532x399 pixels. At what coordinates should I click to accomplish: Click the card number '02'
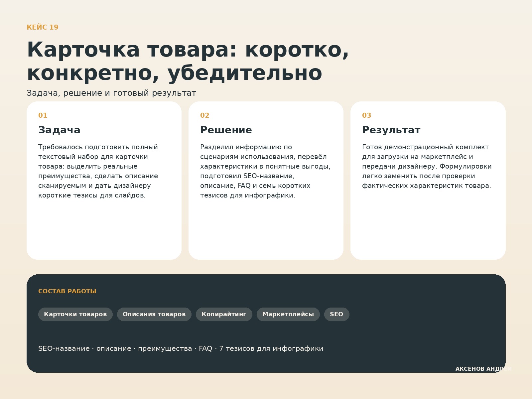(x=205, y=115)
